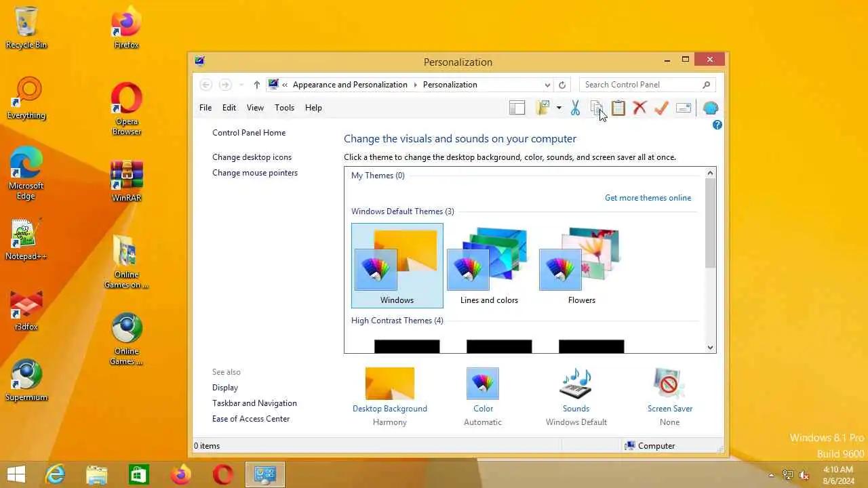Screen dimensions: 868x488
Task: Click the blue shell toolbar icon
Action: coord(711,108)
